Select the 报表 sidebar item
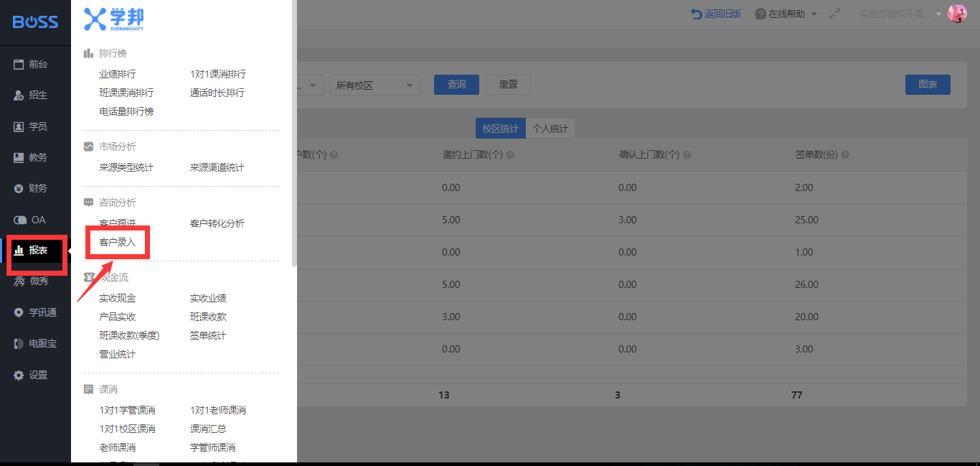Image resolution: width=980 pixels, height=466 pixels. (35, 250)
